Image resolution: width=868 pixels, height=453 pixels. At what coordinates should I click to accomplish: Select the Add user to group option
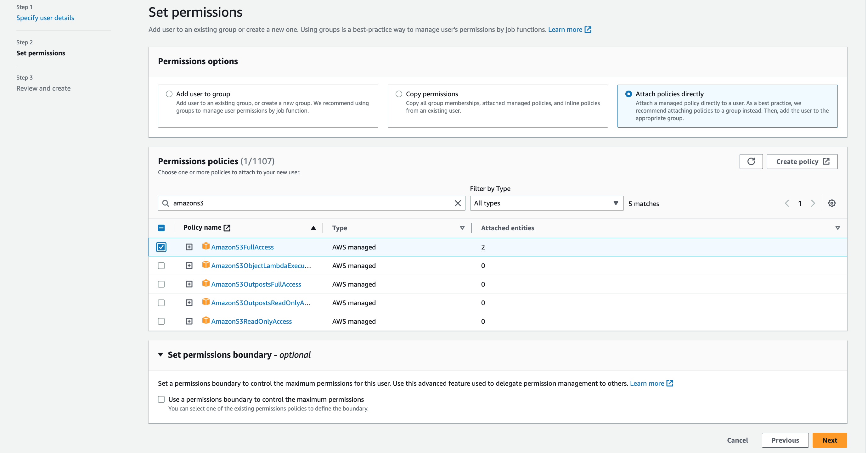tap(169, 94)
